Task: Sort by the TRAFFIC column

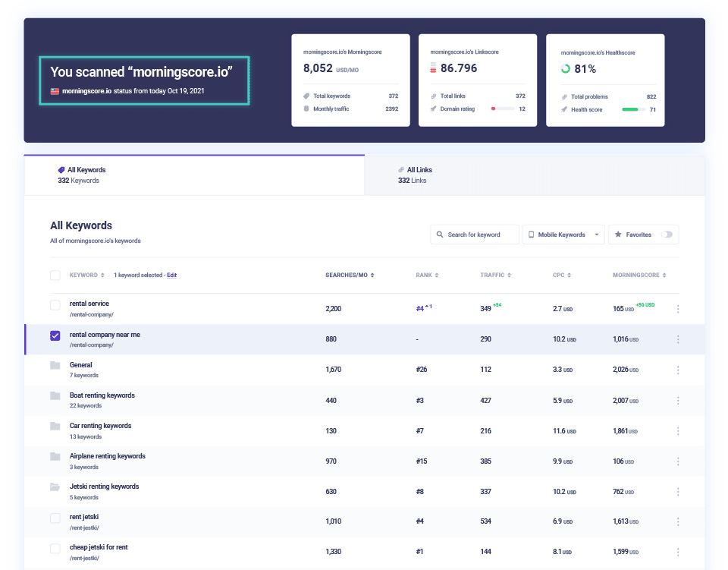Action: tap(495, 275)
